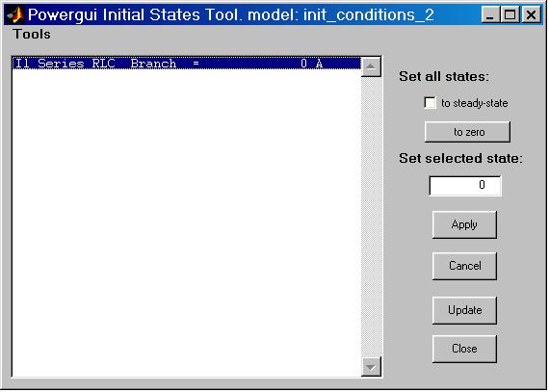Click the 'to steady-state' checkbox label
Viewport: 549px width, 392px height.
coord(475,103)
